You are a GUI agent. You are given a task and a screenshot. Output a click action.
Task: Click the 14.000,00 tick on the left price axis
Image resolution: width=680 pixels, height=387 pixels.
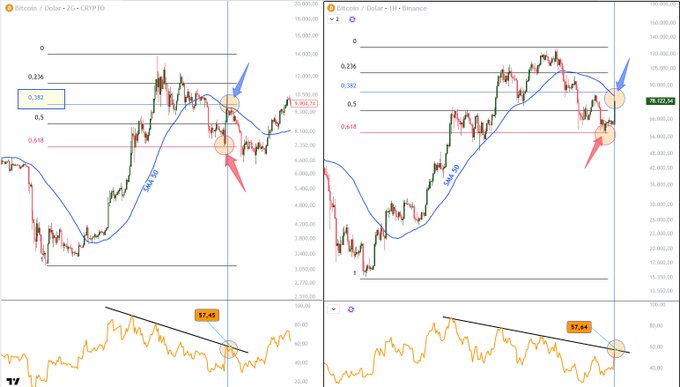(x=306, y=54)
